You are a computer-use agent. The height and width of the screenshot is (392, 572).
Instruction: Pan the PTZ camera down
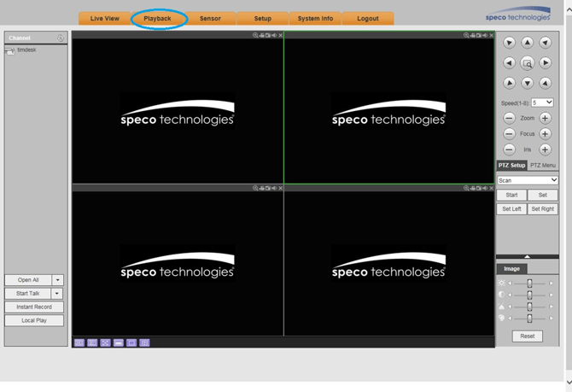527,83
